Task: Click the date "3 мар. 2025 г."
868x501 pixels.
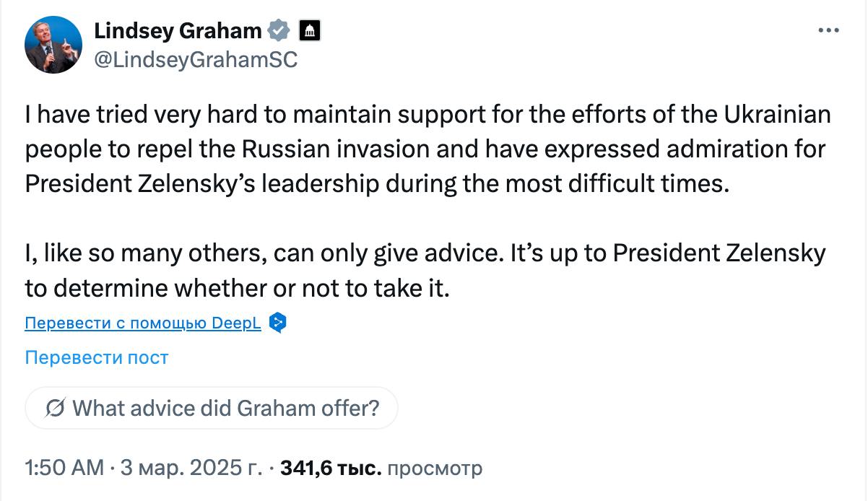Action: click(x=190, y=468)
